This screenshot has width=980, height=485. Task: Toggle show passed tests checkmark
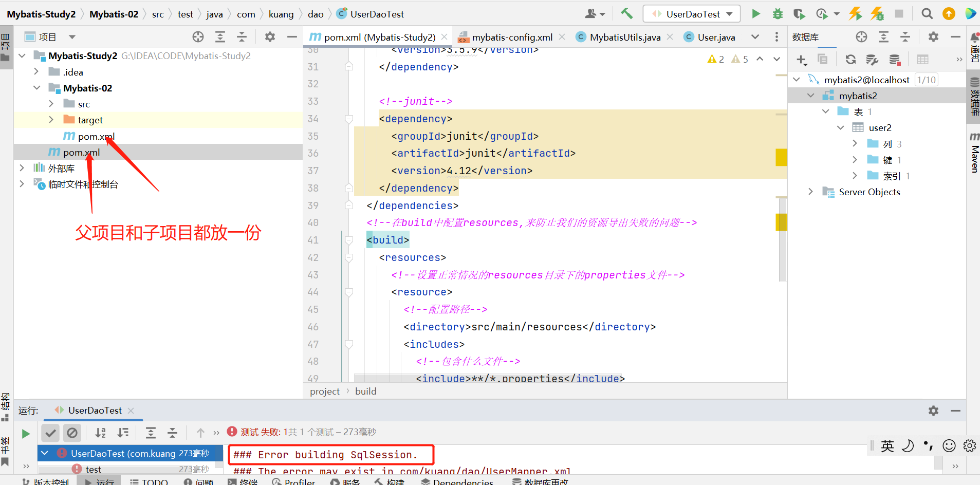click(x=50, y=433)
